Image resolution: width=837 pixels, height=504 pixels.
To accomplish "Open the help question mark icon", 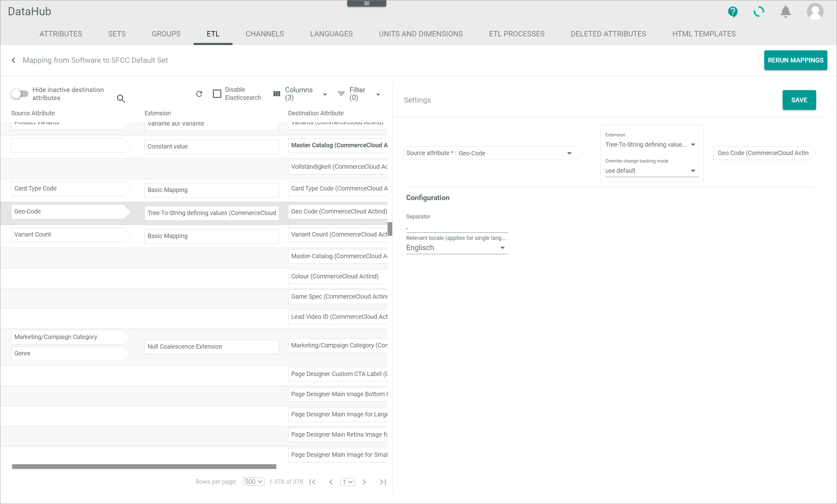I will click(x=733, y=12).
